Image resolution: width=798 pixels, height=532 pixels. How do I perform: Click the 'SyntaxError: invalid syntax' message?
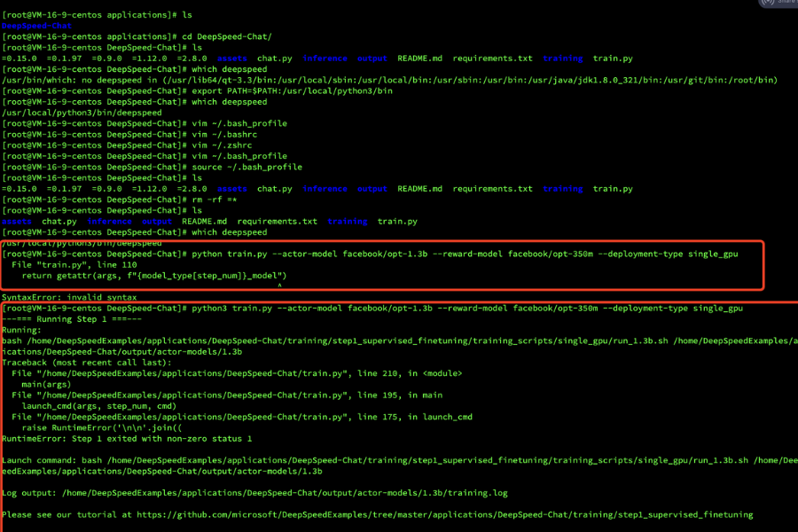[69, 297]
